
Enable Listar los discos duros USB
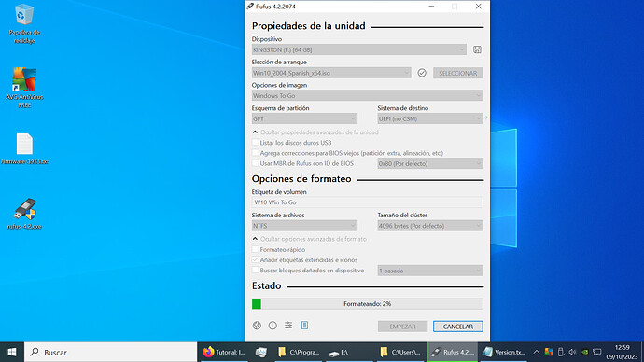(x=255, y=143)
